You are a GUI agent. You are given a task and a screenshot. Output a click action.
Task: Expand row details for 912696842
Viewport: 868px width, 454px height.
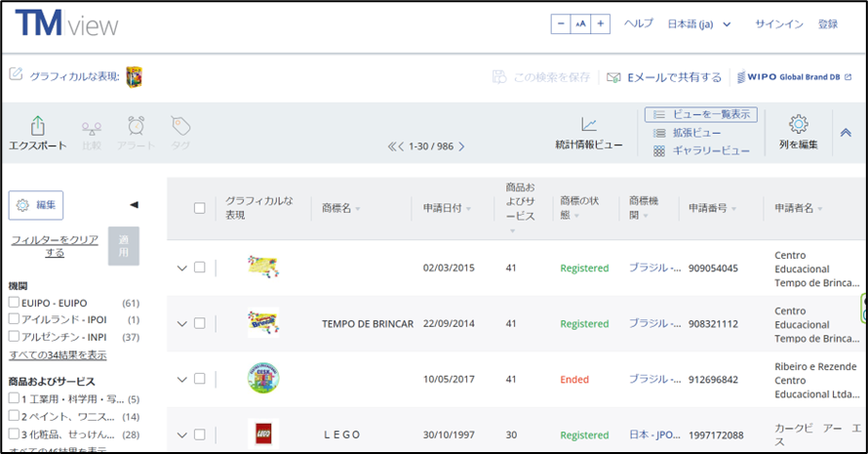click(181, 380)
